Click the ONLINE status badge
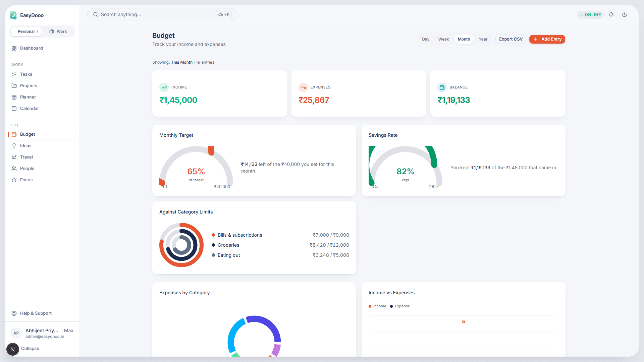This screenshot has width=644, height=362. (x=590, y=15)
